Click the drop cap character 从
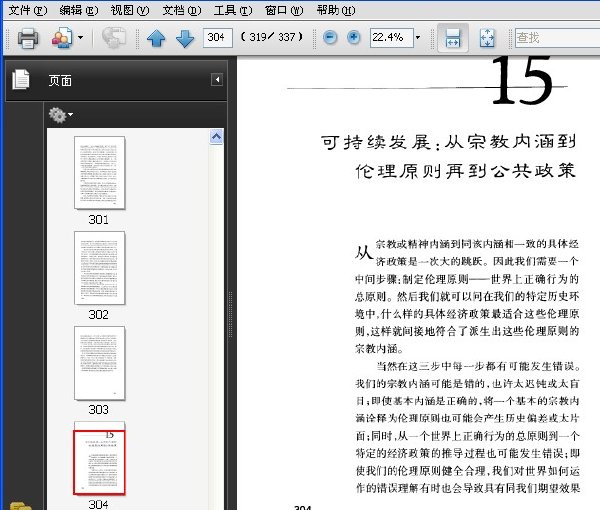 [x=364, y=253]
